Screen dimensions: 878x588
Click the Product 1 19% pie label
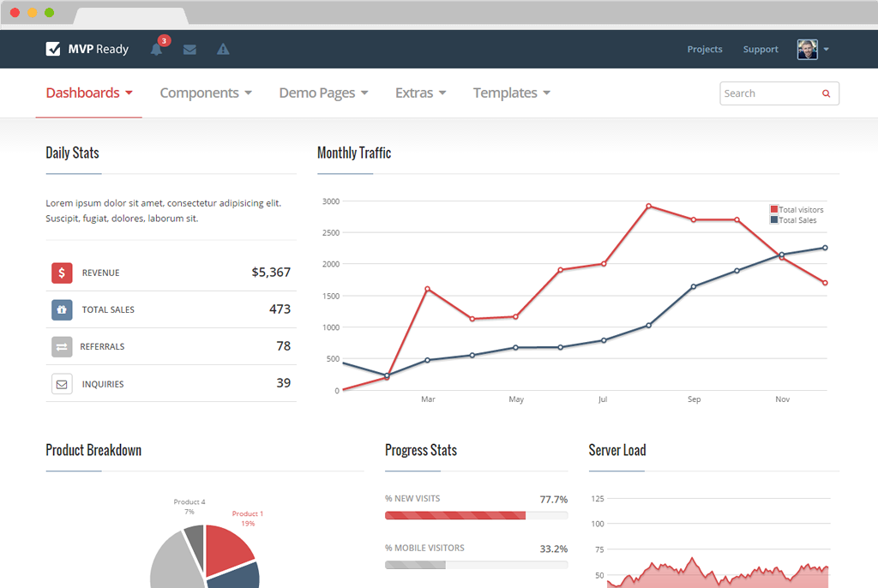click(248, 519)
